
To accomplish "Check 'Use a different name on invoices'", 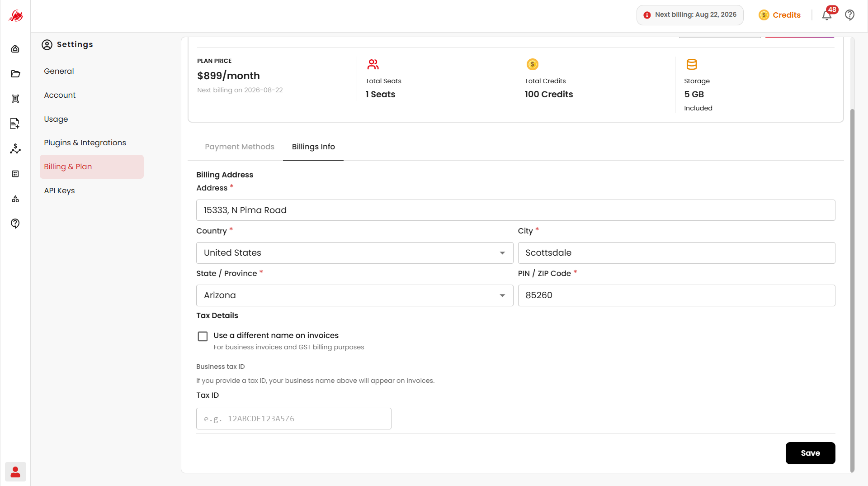I will click(203, 336).
